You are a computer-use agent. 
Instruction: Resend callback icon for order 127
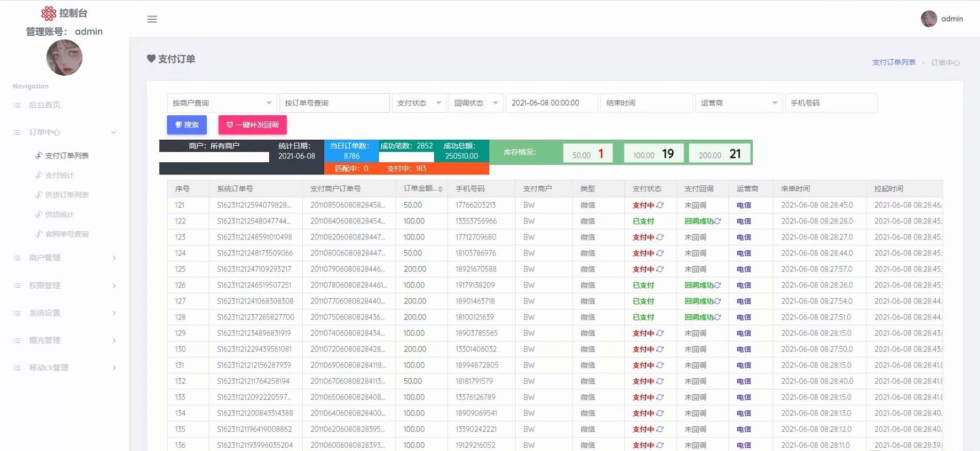[x=717, y=301]
